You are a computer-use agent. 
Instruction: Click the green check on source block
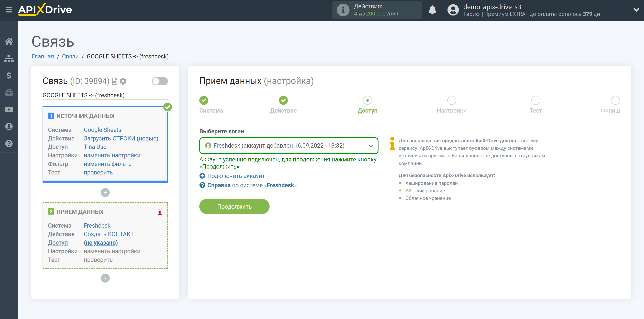click(168, 107)
